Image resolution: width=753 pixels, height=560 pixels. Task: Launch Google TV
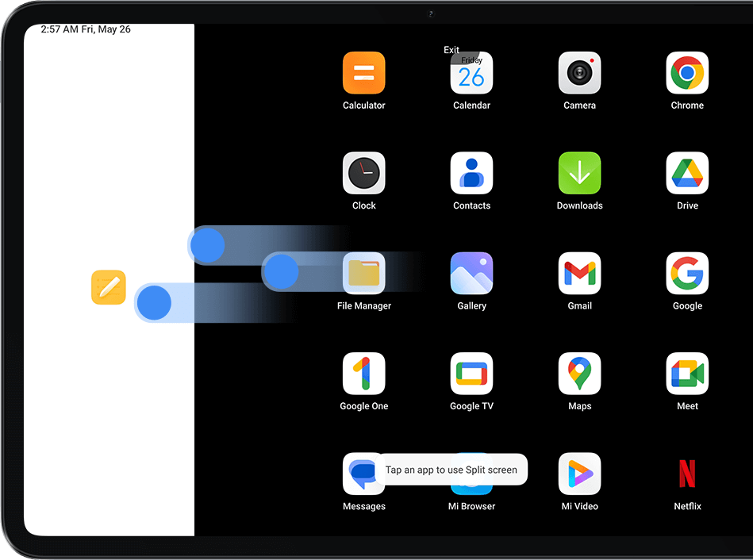[471, 373]
